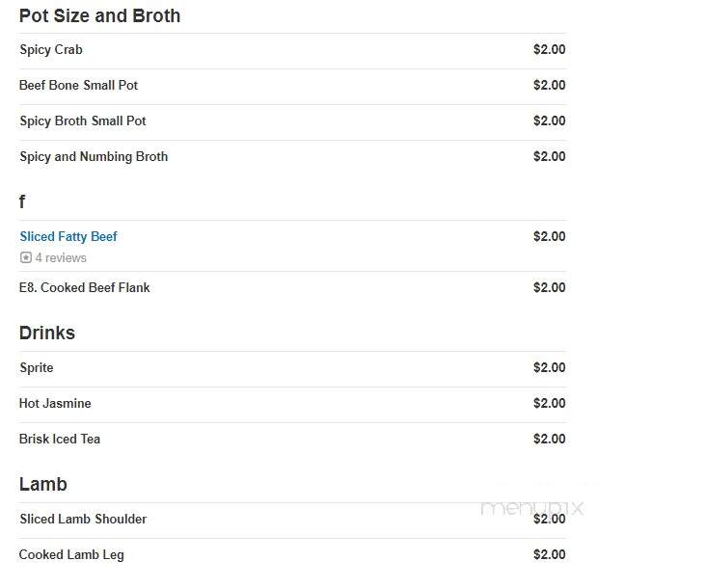Screen dimensions: 705x588
Task: Choose Spicy Broth Small Pot row
Action: (292, 121)
